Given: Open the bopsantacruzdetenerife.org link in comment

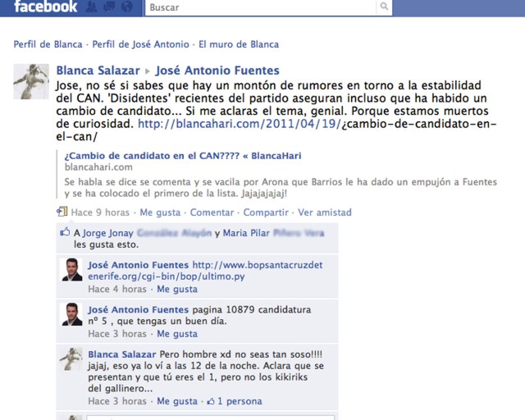Looking at the screenshot, I should tap(205, 271).
